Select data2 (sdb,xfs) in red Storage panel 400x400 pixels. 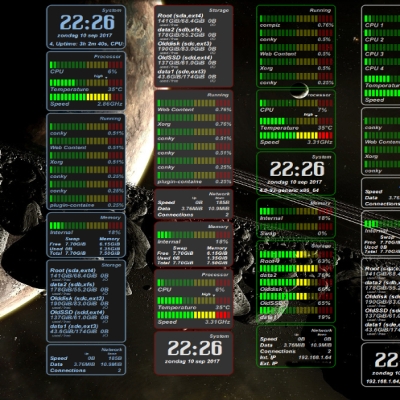(x=180, y=30)
